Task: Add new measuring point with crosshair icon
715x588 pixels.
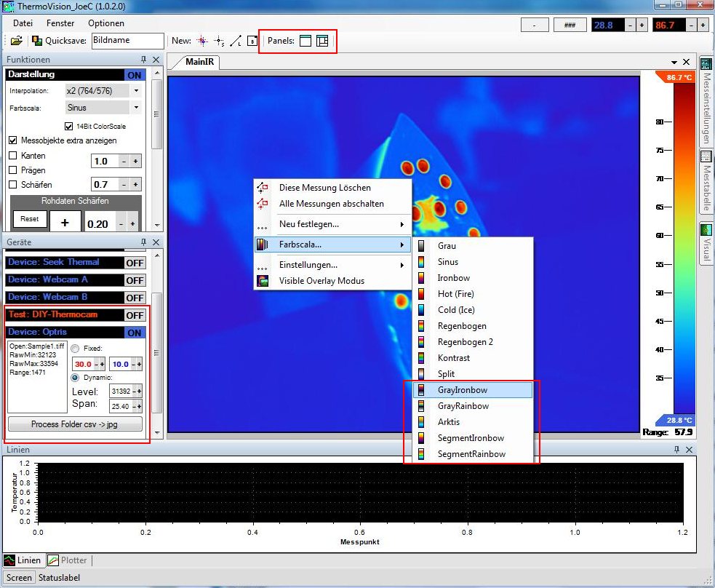Action: coord(203,41)
